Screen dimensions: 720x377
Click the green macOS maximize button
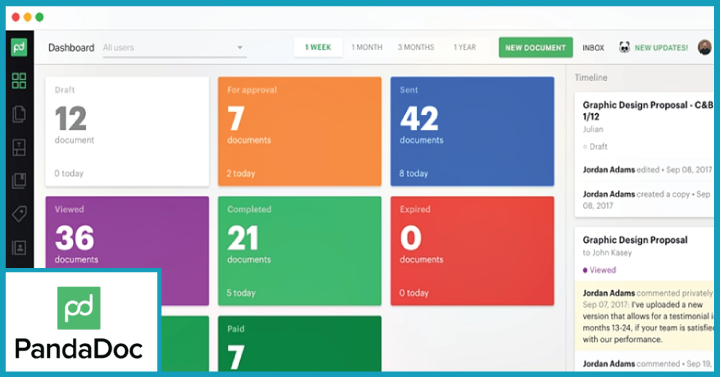pyautogui.click(x=39, y=17)
